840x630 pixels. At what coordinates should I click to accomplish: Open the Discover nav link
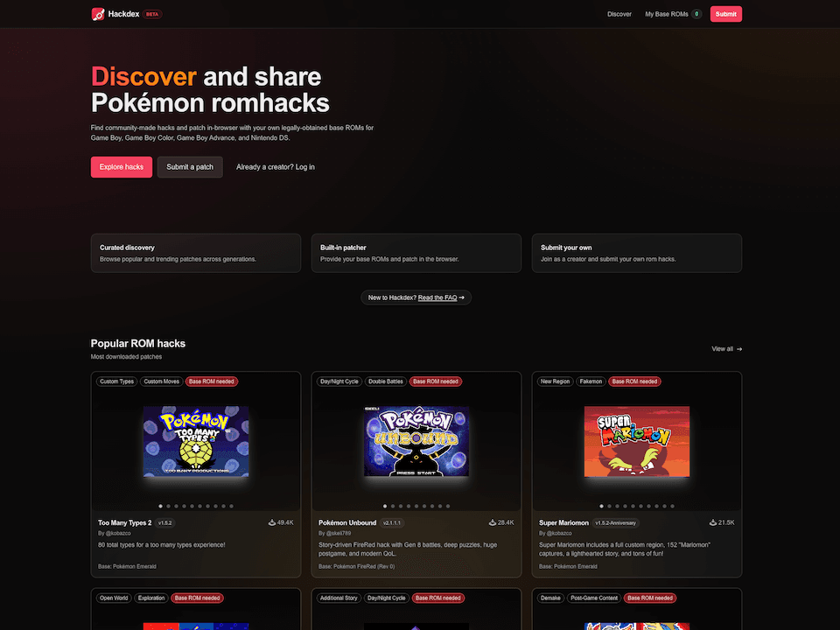(x=619, y=14)
